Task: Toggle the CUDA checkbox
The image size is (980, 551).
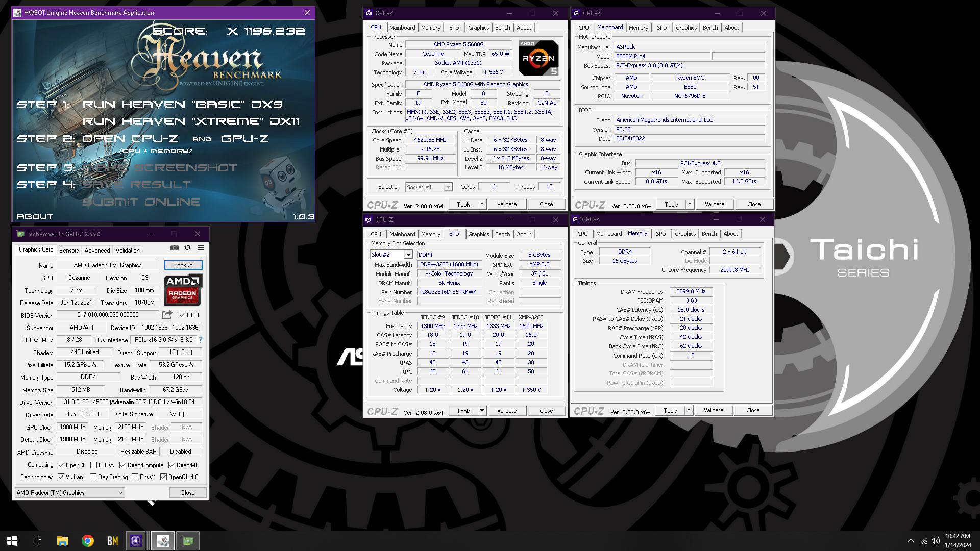Action: [x=94, y=465]
